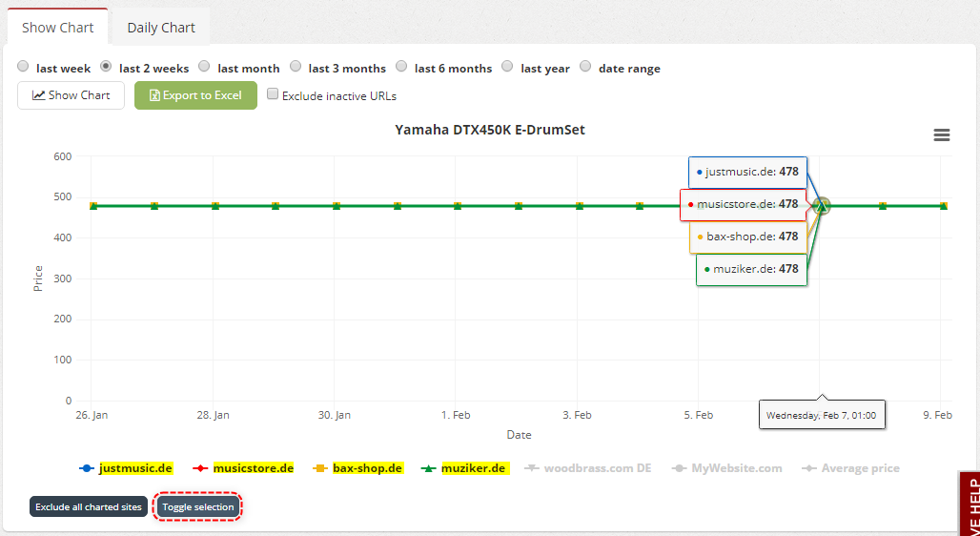Click the Toggle selection button
Image resolution: width=980 pixels, height=536 pixels.
point(198,506)
